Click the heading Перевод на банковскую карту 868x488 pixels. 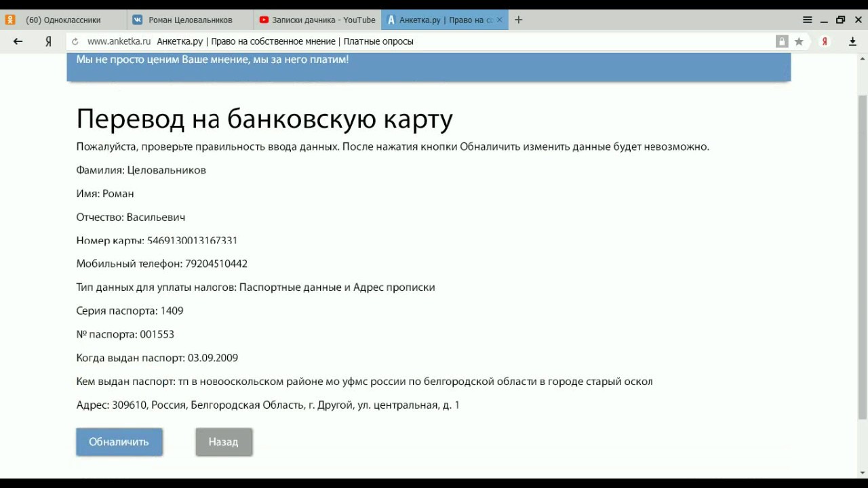264,119
